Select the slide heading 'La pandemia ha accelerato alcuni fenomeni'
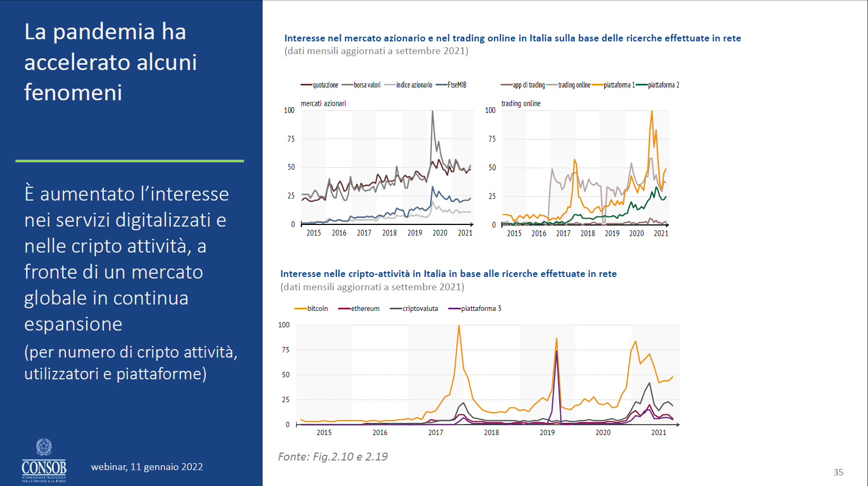Screen dimensions: 868x486 click(111, 62)
